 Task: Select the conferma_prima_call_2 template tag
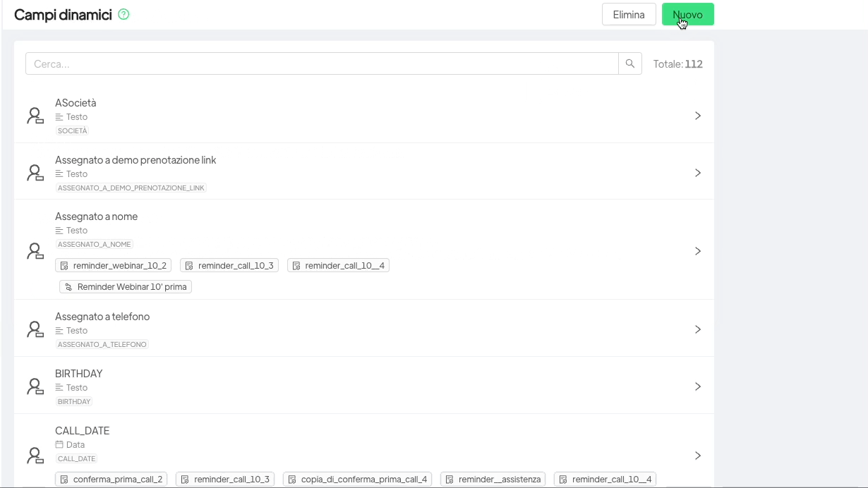(111, 480)
